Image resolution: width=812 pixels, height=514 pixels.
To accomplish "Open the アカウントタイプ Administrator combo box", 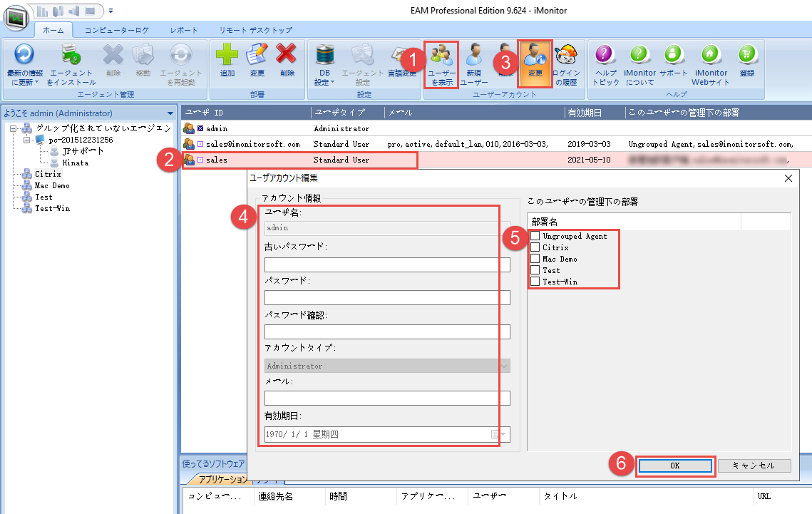I will click(387, 366).
